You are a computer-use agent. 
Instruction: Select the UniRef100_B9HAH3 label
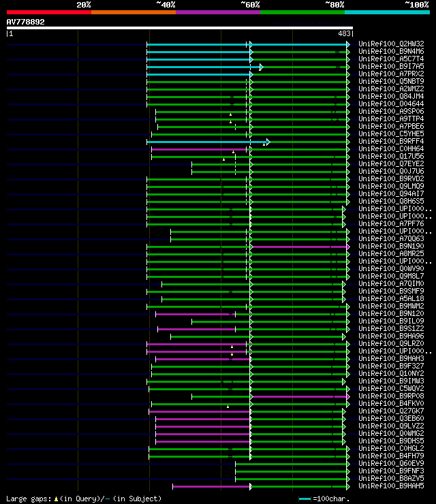(x=391, y=359)
